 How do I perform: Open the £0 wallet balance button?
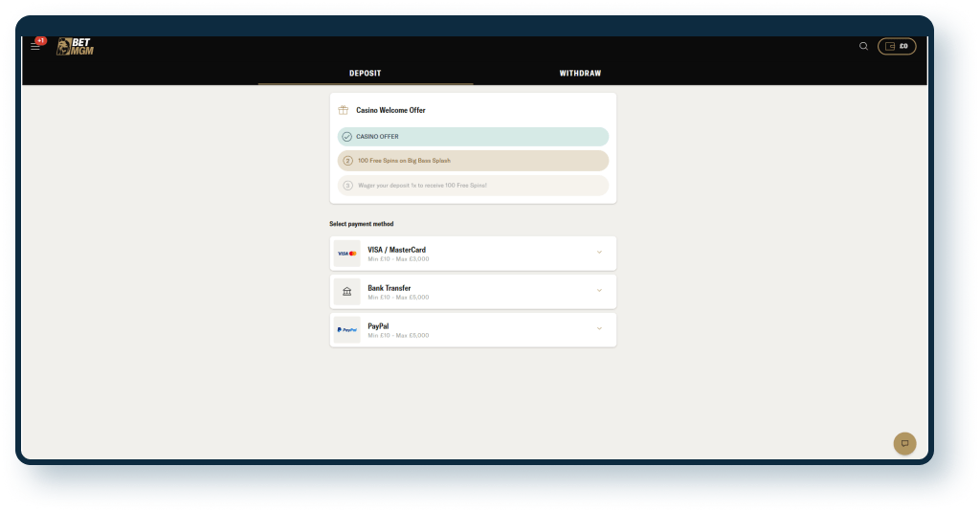click(x=897, y=46)
